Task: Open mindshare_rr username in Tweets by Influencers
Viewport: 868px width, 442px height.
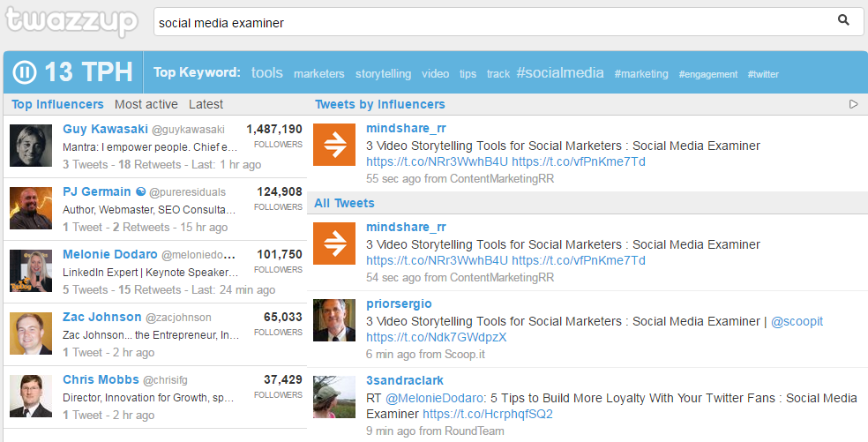Action: (x=406, y=128)
